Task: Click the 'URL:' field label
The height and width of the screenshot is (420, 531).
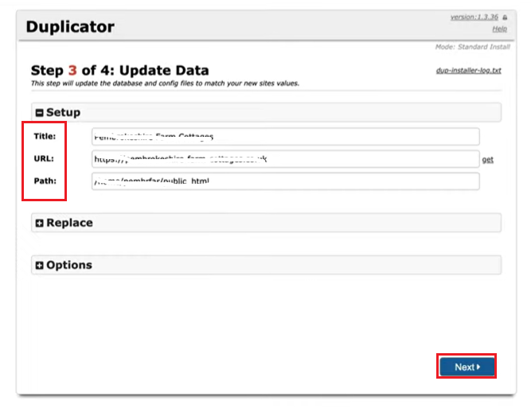Action: [x=44, y=158]
